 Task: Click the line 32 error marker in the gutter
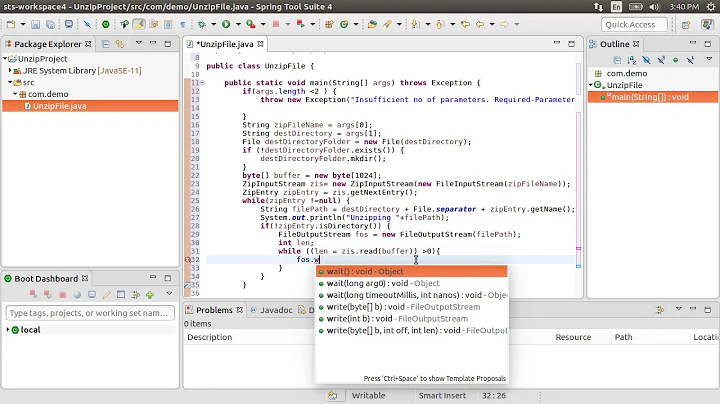point(187,260)
